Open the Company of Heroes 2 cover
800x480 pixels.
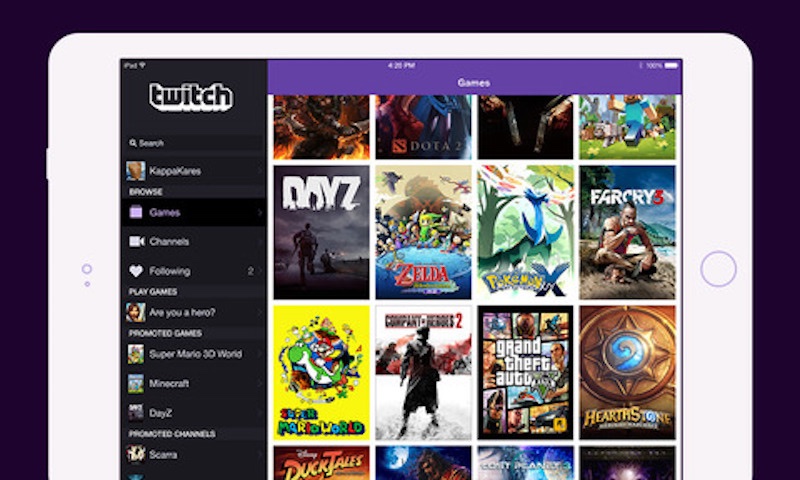pos(423,372)
